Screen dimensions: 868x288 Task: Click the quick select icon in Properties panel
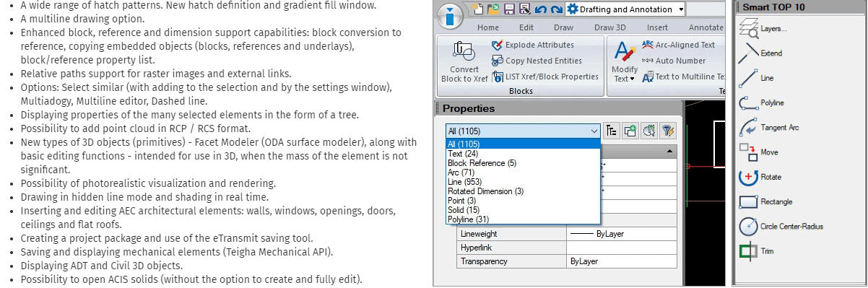[649, 131]
